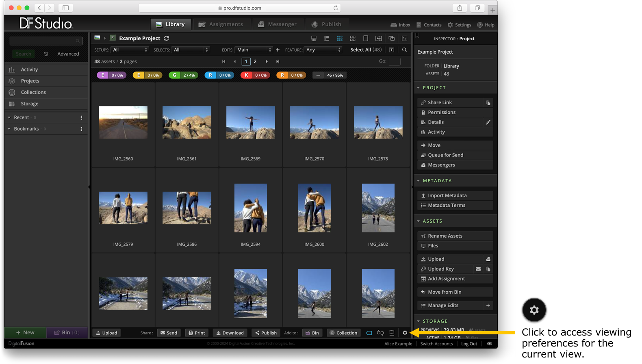Open viewing preferences gear in bottom toolbar
The image size is (642, 364).
coord(405,333)
